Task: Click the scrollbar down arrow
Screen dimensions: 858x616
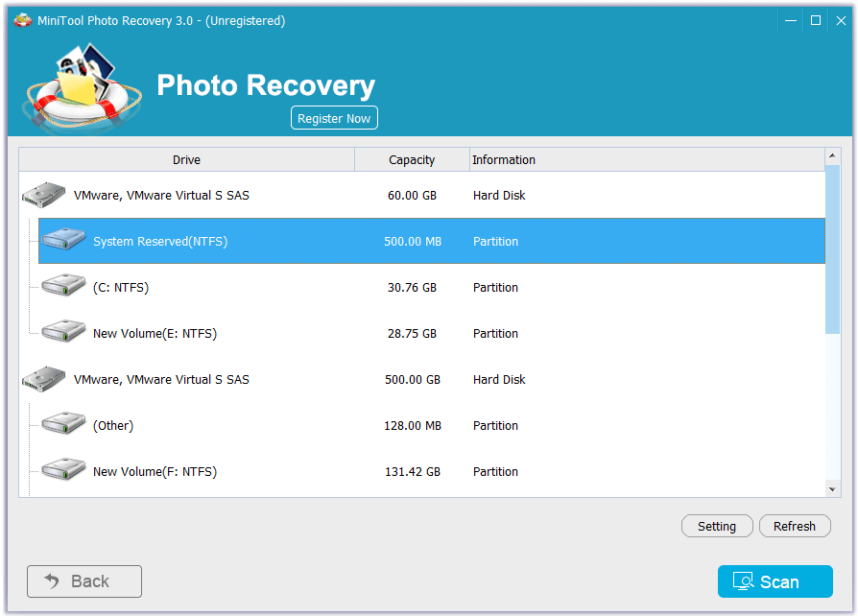Action: coord(832,489)
